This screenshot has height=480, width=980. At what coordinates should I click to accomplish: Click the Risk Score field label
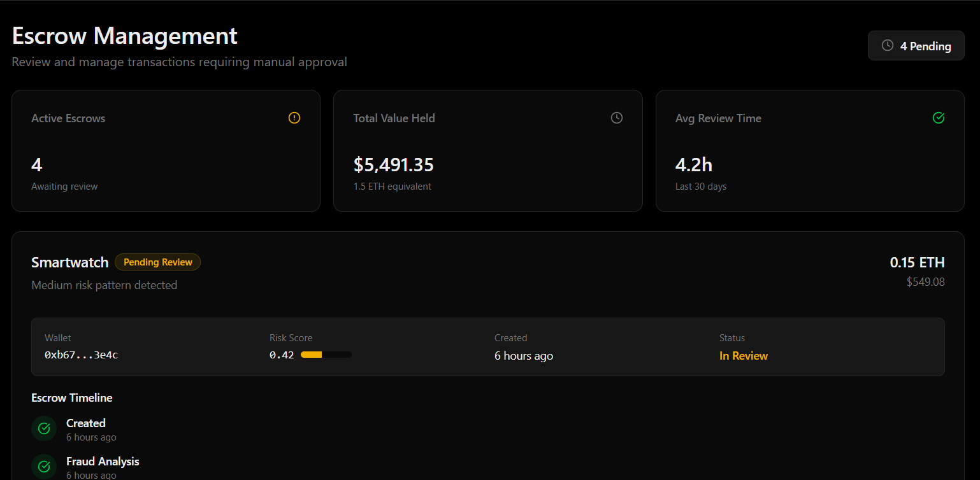[x=291, y=338]
